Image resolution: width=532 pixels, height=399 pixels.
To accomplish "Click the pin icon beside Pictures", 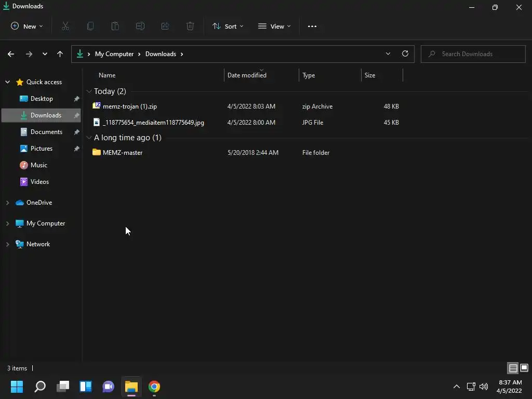I will point(77,149).
